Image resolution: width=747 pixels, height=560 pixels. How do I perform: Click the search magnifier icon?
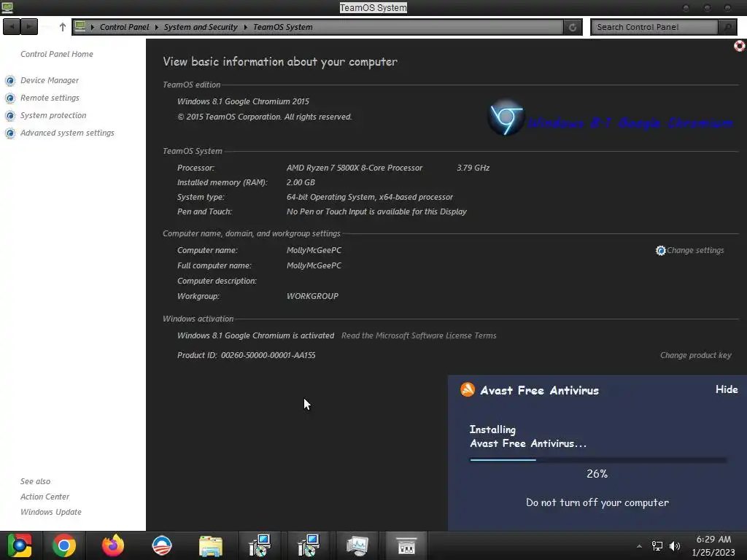pyautogui.click(x=727, y=27)
